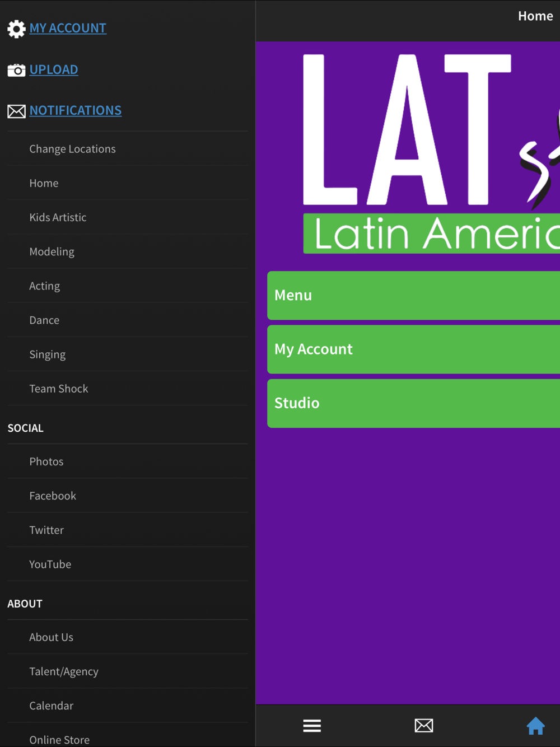Open YouTube under Social
This screenshot has width=560, height=747.
[x=128, y=564]
